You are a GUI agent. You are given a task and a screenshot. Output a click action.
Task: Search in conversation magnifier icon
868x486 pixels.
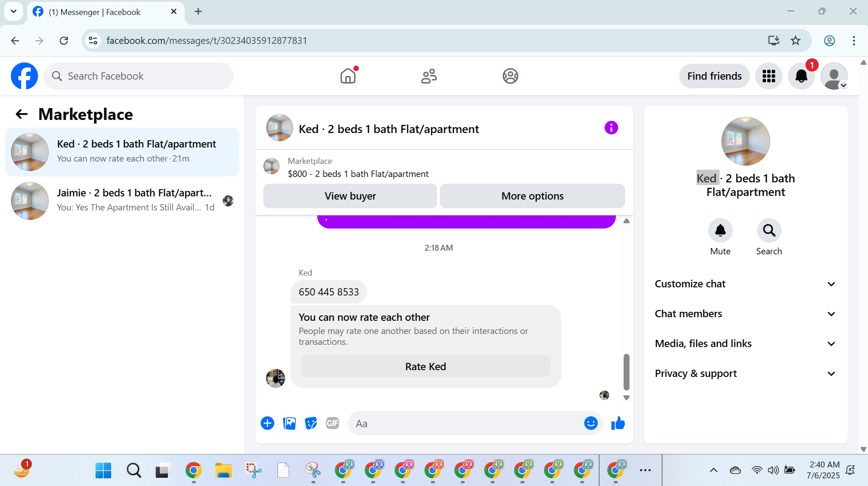769,230
